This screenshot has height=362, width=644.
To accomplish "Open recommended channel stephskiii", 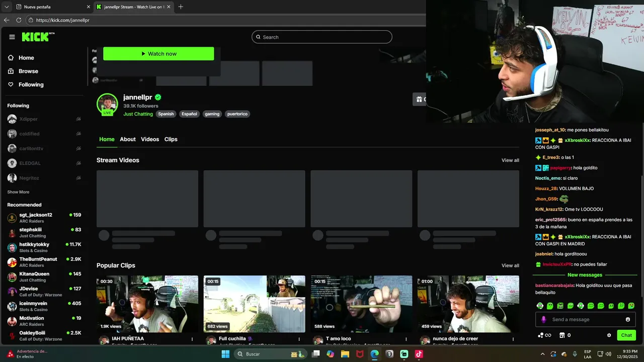I will pos(44,233).
